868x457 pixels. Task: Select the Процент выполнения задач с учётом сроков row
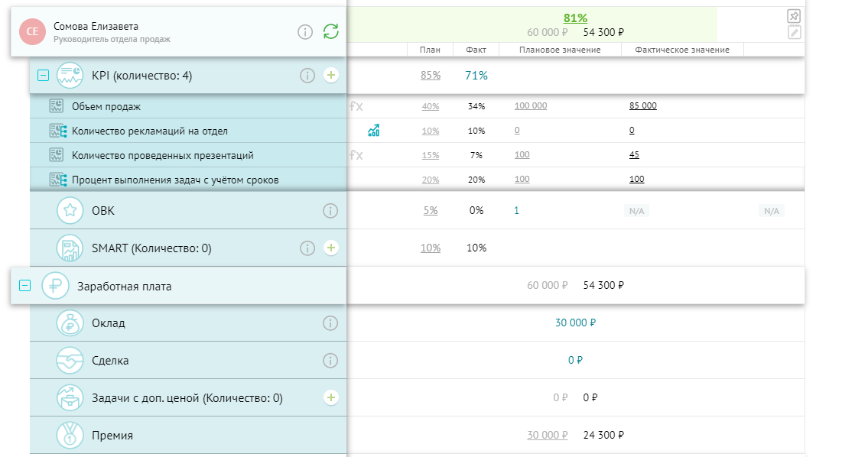(x=188, y=180)
